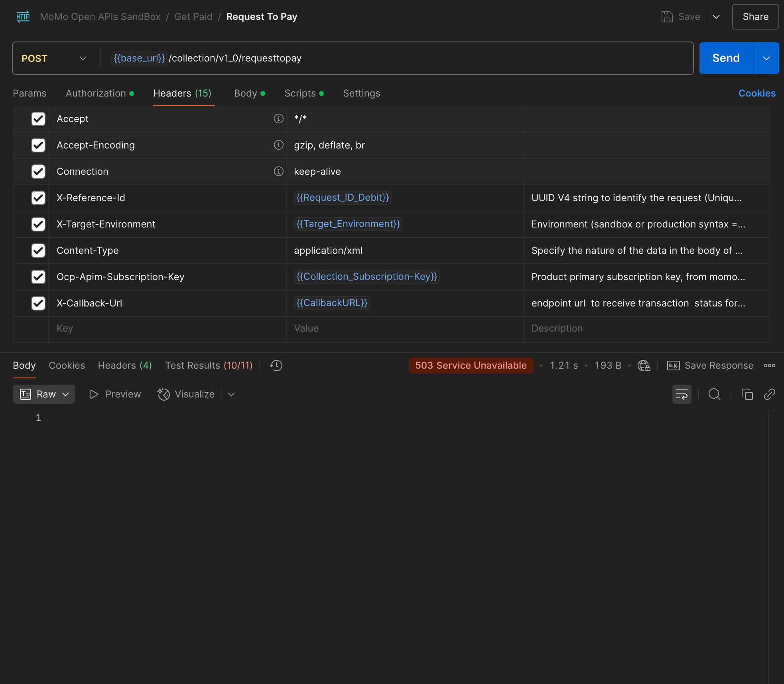The image size is (784, 684).
Task: Toggle the Content-Type header checkbox
Action: coord(38,251)
